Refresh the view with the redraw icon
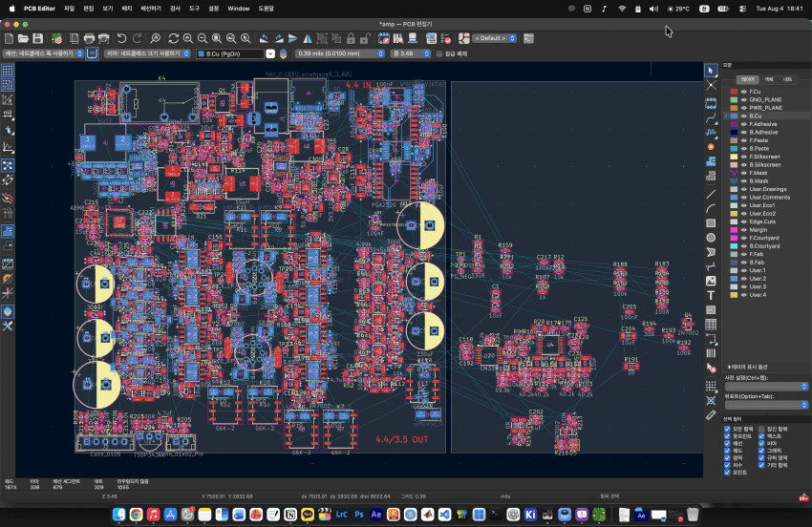The image size is (812, 527). (x=174, y=38)
